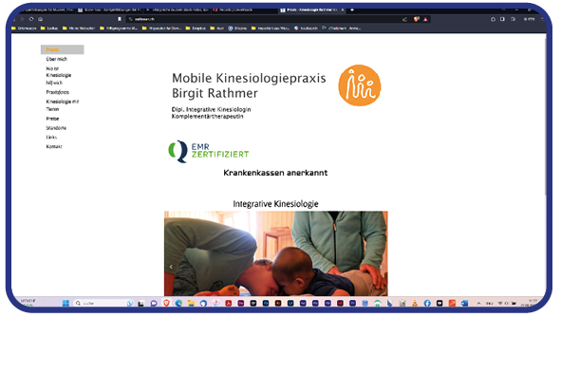
Task: Launch Microsoft Edge from the taskbar
Action: click(x=178, y=304)
